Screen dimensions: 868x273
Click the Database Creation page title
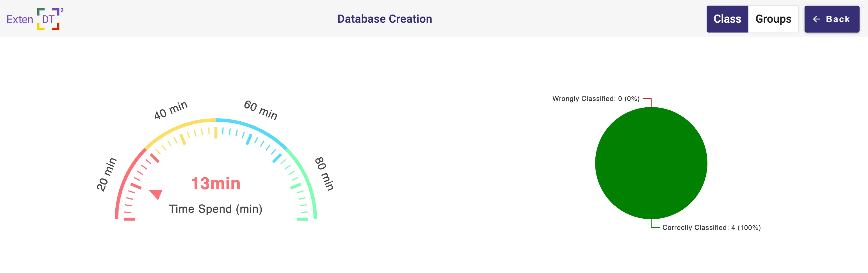click(x=385, y=19)
